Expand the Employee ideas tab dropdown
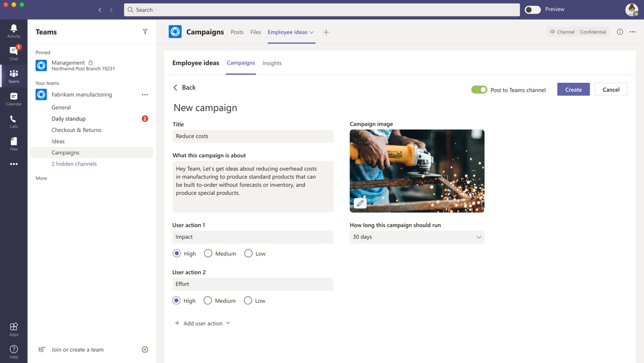 pos(311,32)
